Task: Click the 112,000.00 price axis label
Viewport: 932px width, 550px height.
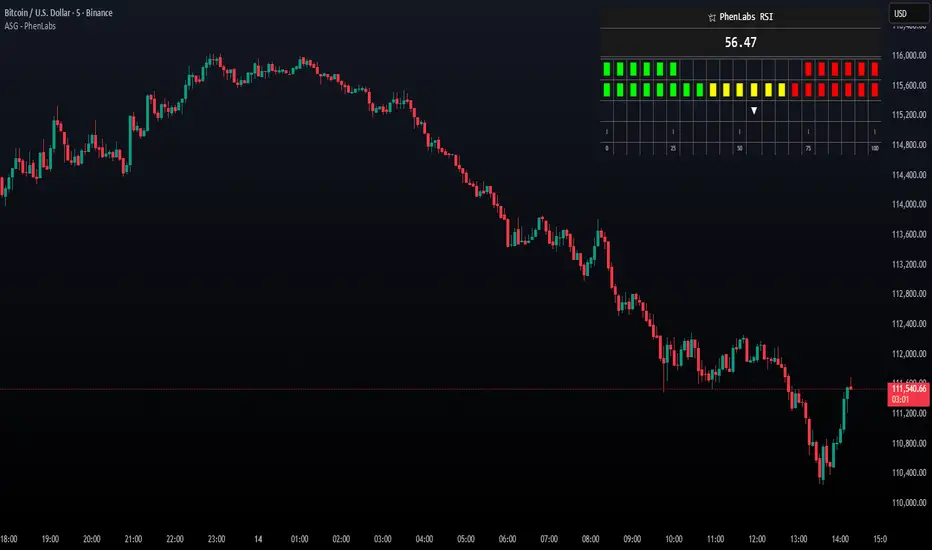Action: tap(909, 354)
